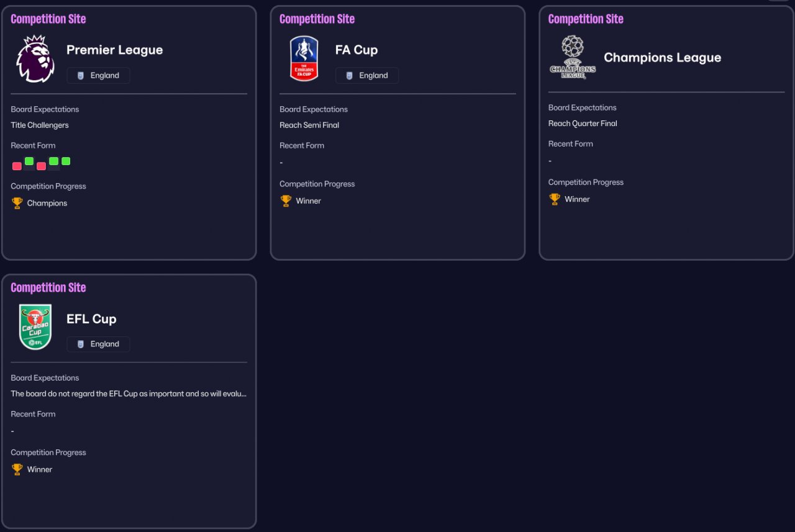Viewport: 795px width, 532px height.
Task: Click the truncated EFL Cup board expectations text
Action: [x=129, y=394]
